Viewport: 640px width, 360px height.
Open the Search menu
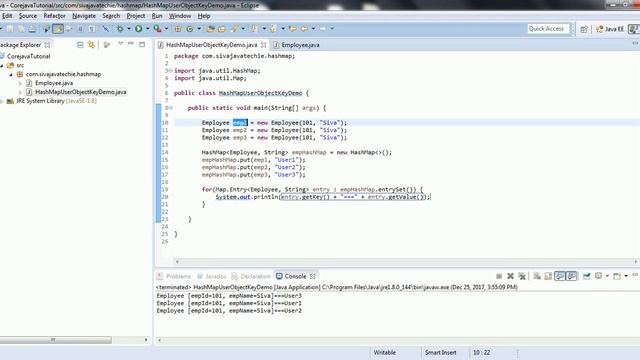point(111,16)
